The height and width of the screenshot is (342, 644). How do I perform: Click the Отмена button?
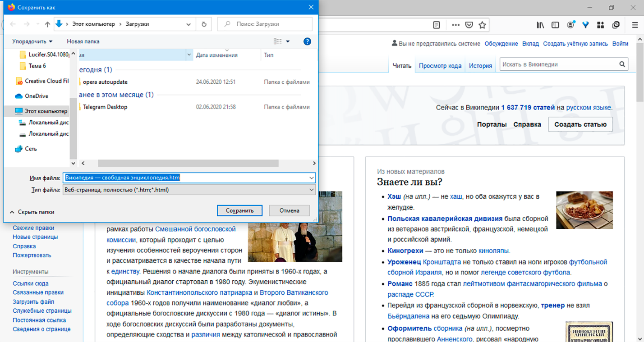289,210
